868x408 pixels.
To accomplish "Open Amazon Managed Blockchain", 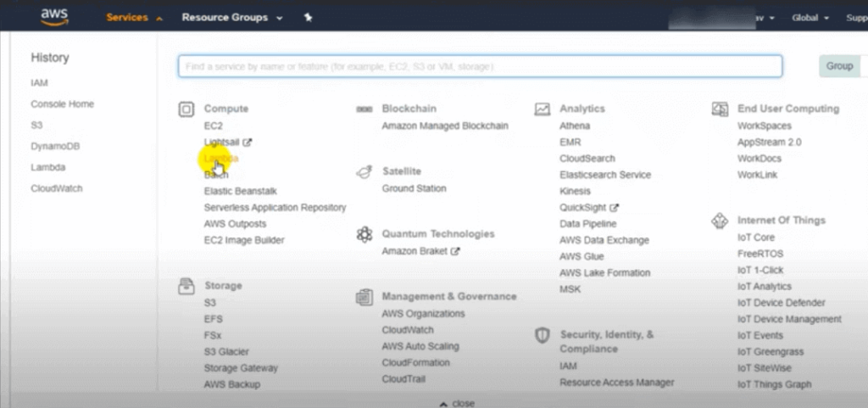I will [445, 126].
